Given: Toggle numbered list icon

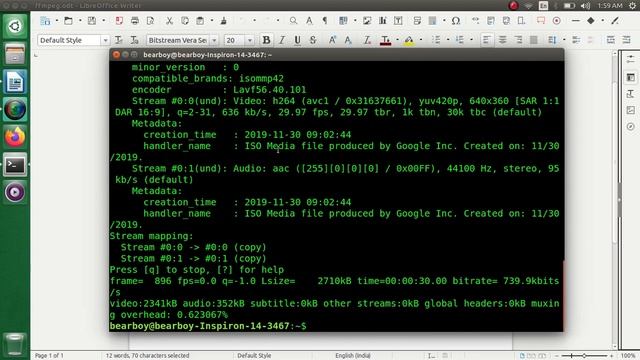Looking at the screenshot, I should (x=460, y=40).
